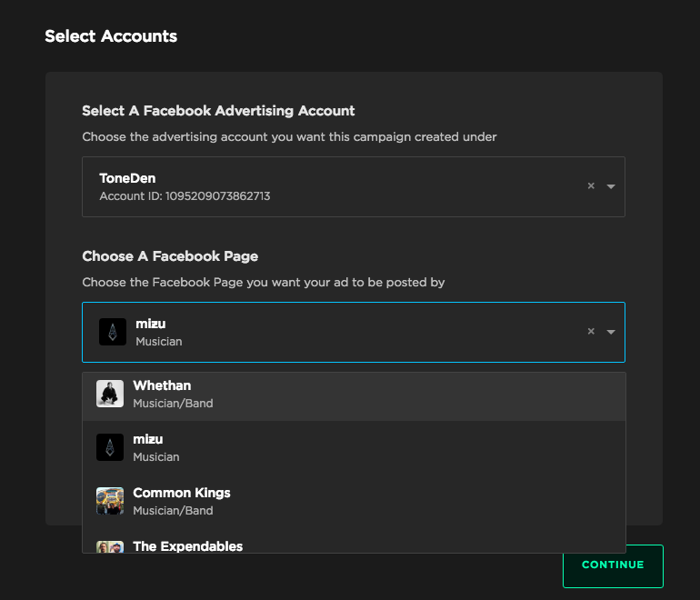Click the selected mizu page icon
Image resolution: width=700 pixels, height=600 pixels.
pyautogui.click(x=113, y=332)
